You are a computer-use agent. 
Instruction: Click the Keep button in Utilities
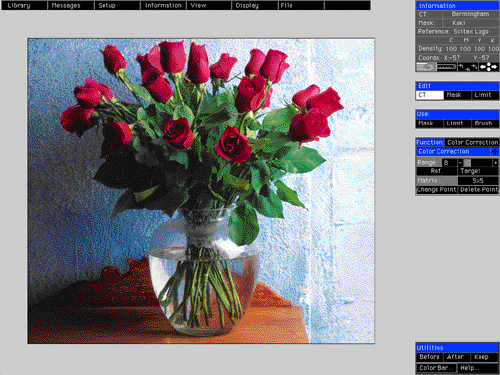485,357
